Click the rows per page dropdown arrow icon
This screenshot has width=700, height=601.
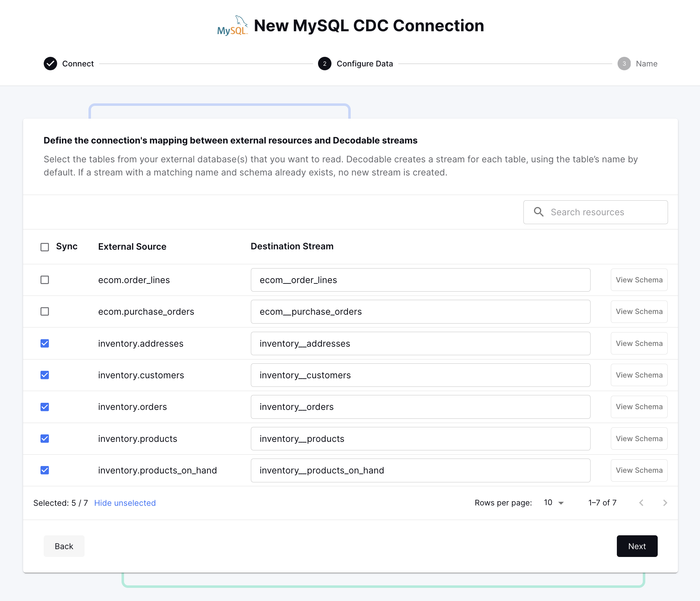[x=560, y=503]
